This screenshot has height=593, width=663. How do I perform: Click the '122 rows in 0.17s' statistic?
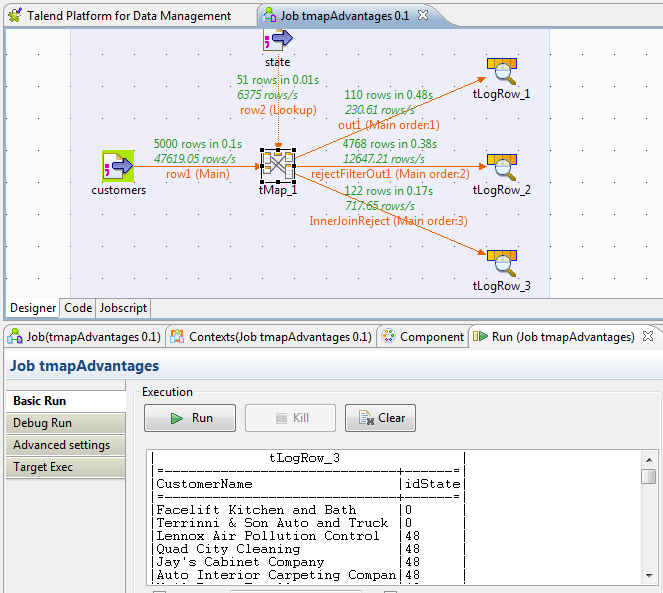pos(388,191)
